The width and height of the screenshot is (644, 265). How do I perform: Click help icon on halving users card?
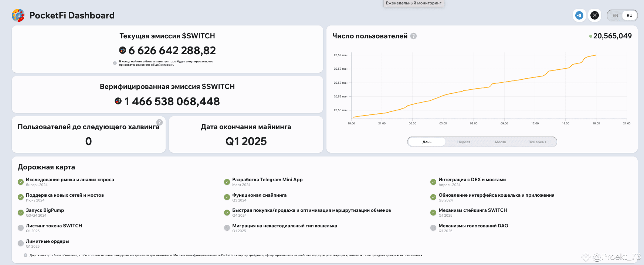(159, 123)
